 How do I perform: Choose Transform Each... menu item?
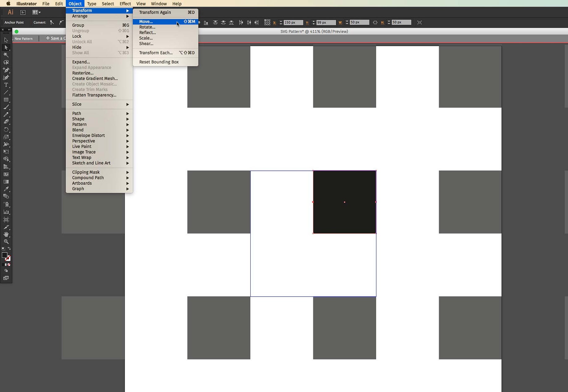165,53
